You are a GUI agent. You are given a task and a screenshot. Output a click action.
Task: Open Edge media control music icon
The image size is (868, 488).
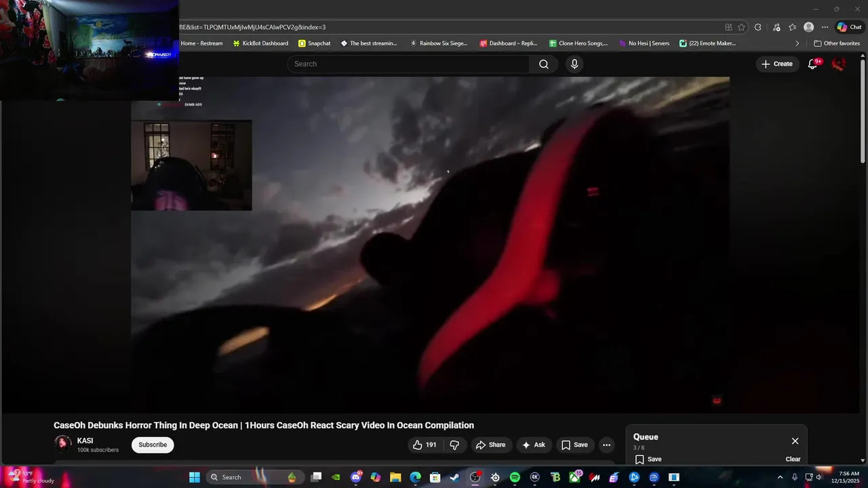pyautogui.click(x=776, y=27)
